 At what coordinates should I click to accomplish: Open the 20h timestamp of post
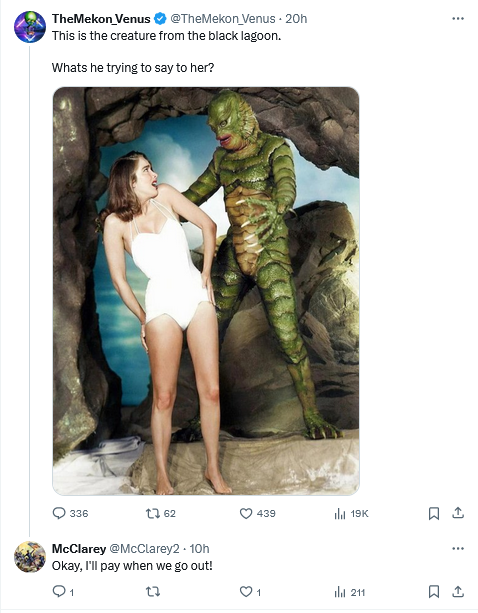tap(296, 18)
